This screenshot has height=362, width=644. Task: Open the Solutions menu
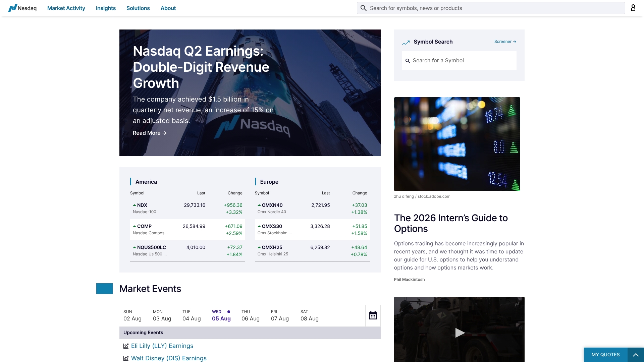pos(138,8)
